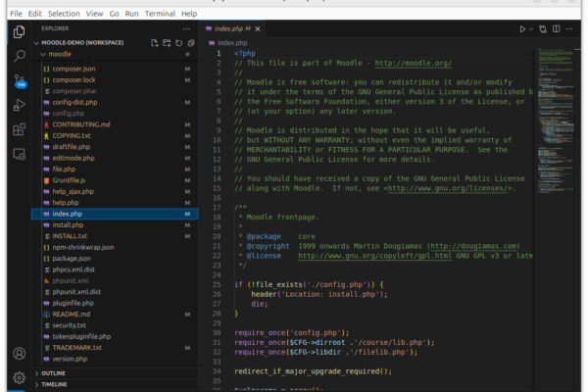The height and width of the screenshot is (392, 588).
Task: Open phpunit.xml.dist in explorer
Action: 115,292
